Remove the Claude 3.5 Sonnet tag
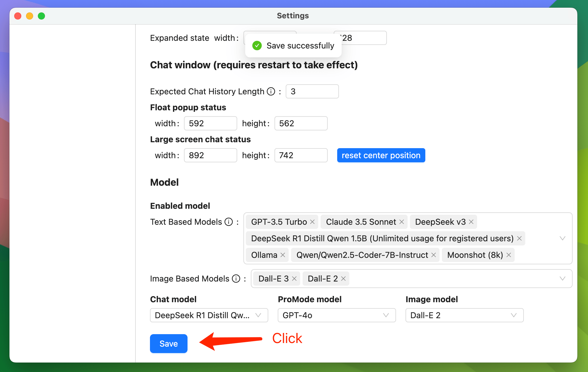 [x=402, y=222]
